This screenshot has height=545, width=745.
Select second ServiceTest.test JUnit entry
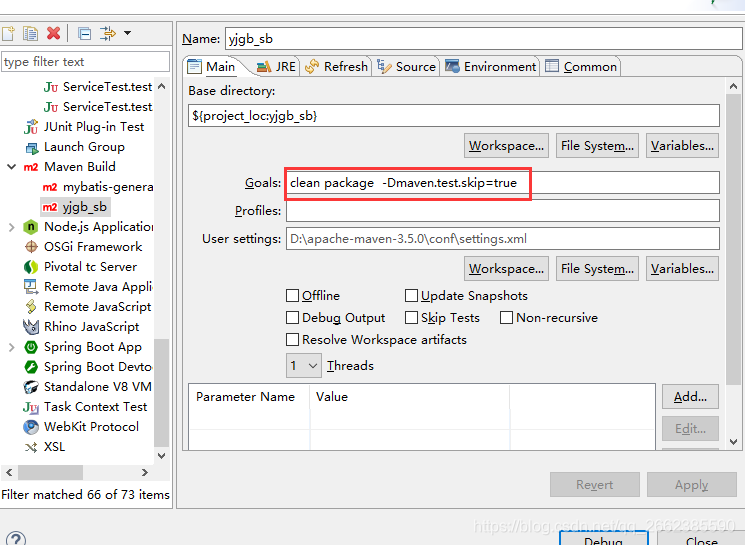tap(98, 107)
